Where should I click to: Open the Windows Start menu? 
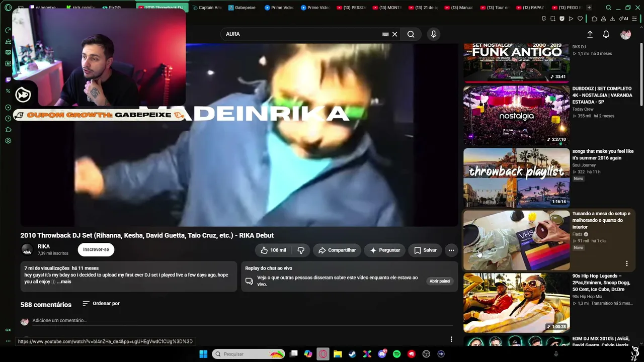[x=203, y=354]
